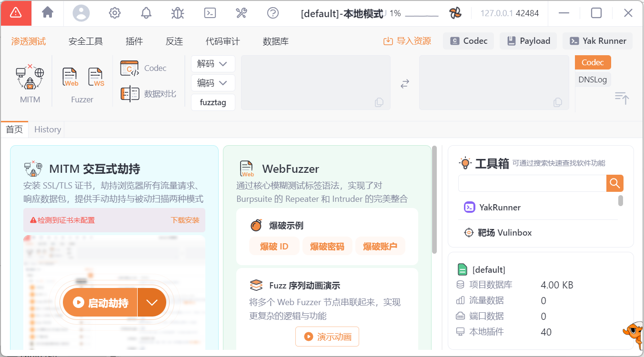Open the 解码 decode dropdown

(213, 64)
